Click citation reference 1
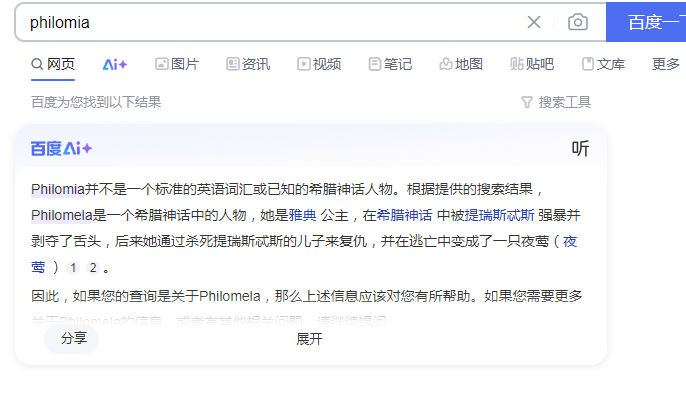 pyautogui.click(x=73, y=268)
